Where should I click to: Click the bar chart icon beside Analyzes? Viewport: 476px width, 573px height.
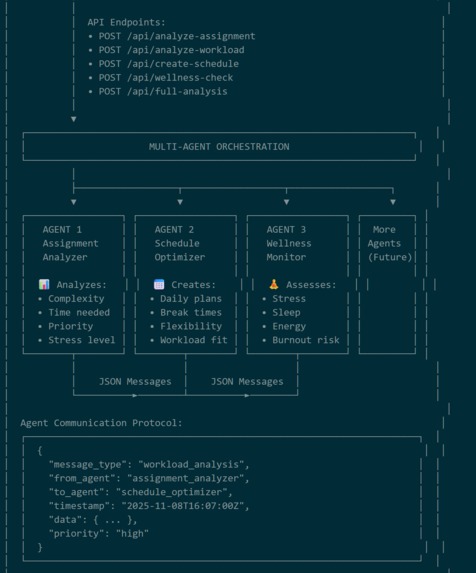(44, 284)
